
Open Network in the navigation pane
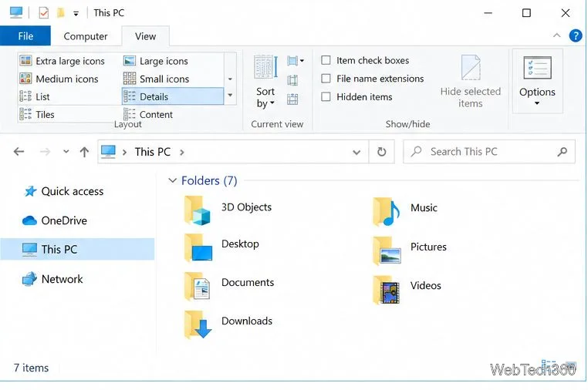pos(52,279)
